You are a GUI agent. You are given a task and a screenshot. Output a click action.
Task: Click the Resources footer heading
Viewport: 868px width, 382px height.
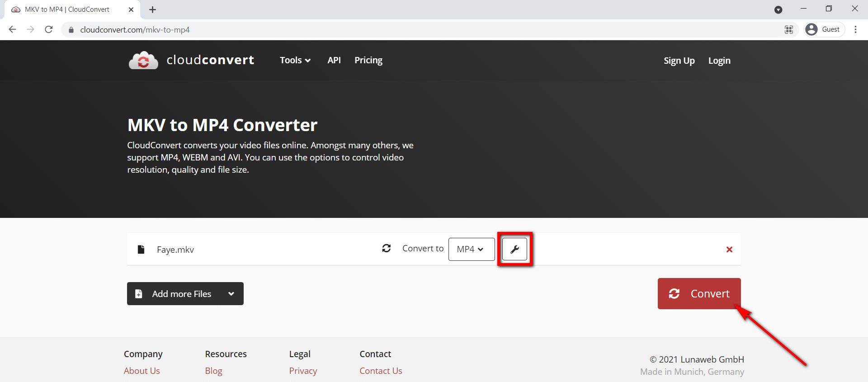tap(226, 354)
